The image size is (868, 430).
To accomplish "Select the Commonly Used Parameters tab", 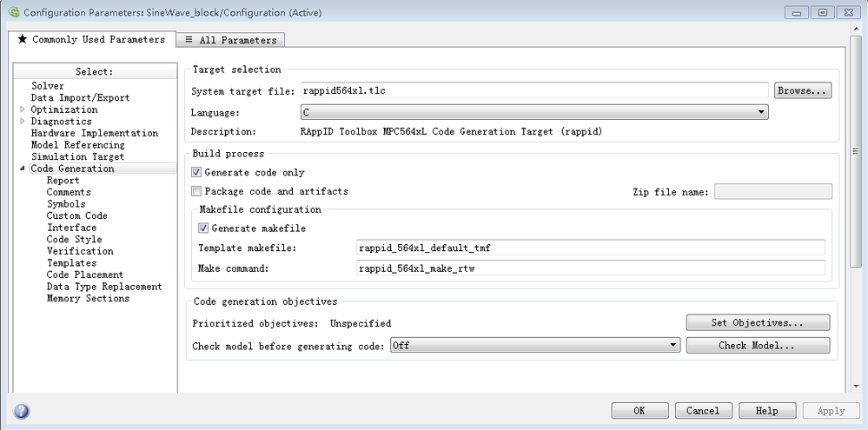I will pyautogui.click(x=90, y=40).
